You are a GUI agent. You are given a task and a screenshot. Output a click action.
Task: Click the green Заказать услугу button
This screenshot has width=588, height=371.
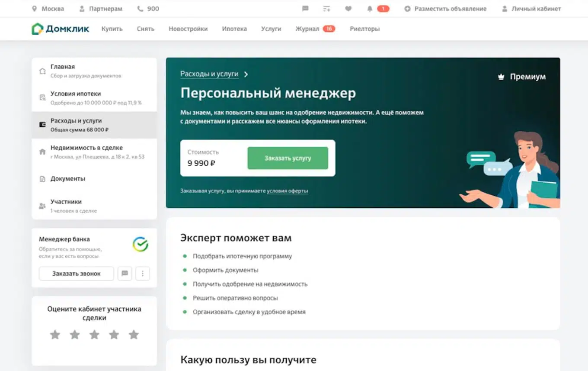tap(288, 158)
